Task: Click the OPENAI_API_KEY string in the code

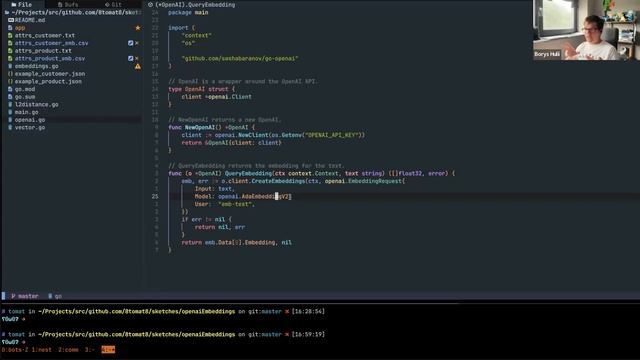Action: (x=331, y=135)
